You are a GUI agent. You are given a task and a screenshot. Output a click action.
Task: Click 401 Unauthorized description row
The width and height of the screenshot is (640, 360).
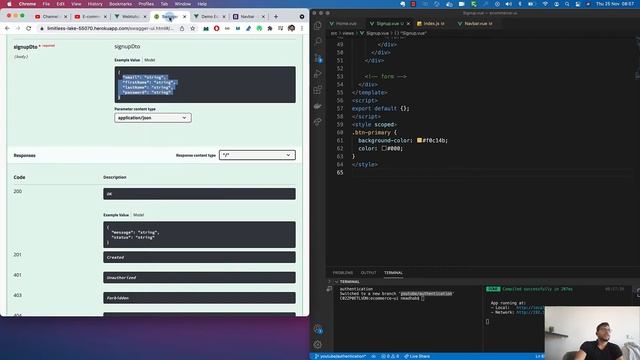[199, 278]
